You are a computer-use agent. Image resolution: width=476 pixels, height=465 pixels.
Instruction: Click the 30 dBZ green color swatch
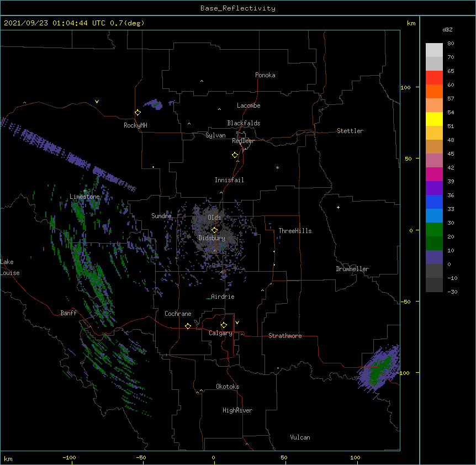434,230
